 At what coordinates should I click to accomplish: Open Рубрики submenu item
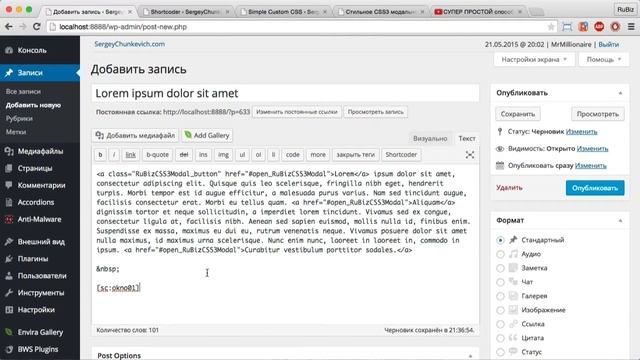point(19,118)
